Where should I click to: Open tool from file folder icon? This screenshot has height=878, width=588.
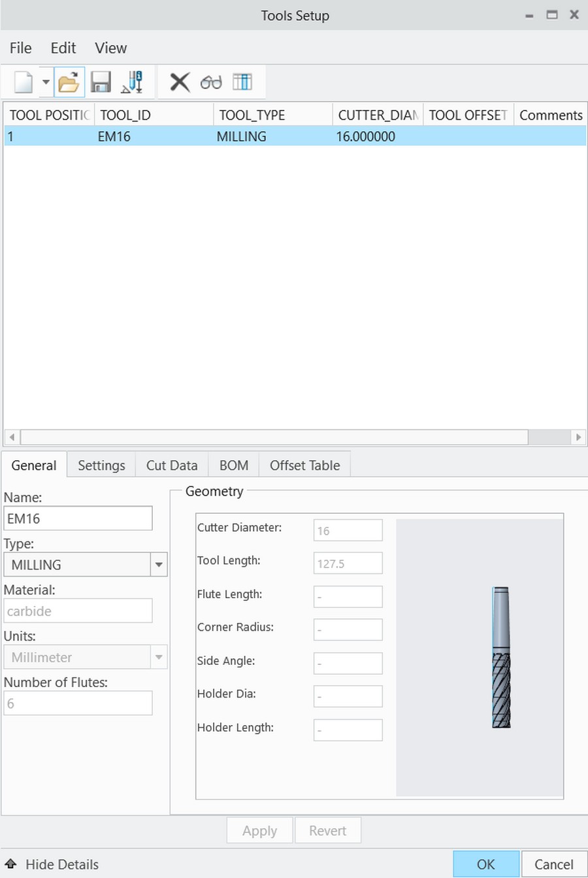click(69, 82)
